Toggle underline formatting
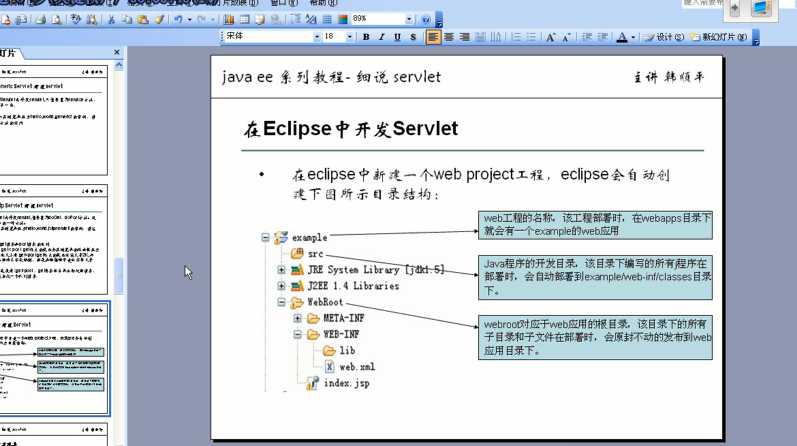The image size is (797, 446). 397,37
